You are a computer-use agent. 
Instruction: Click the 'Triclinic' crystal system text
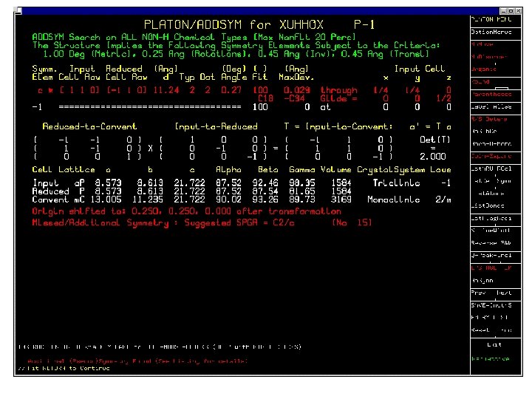coord(396,183)
